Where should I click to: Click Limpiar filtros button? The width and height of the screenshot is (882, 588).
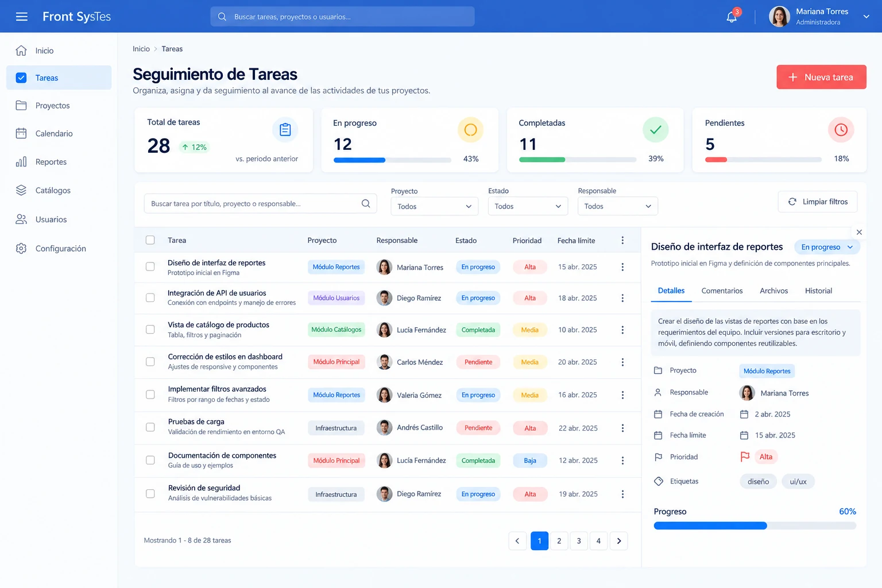(818, 202)
